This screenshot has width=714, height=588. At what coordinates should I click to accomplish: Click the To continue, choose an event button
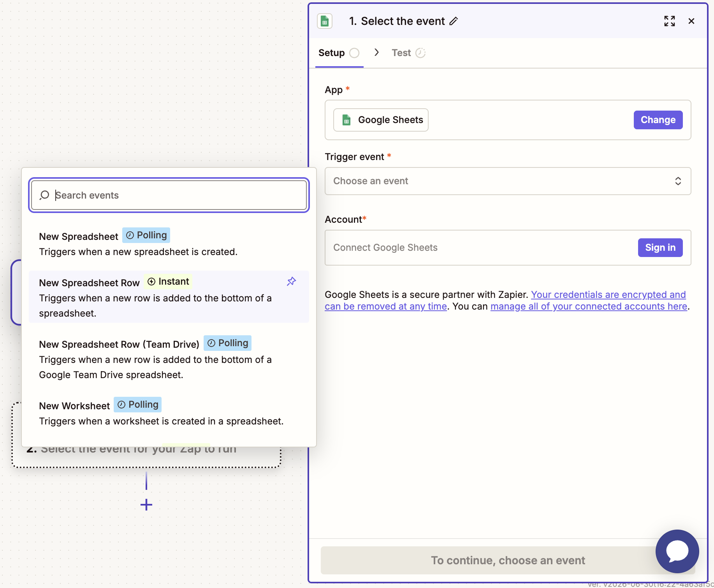(x=508, y=560)
